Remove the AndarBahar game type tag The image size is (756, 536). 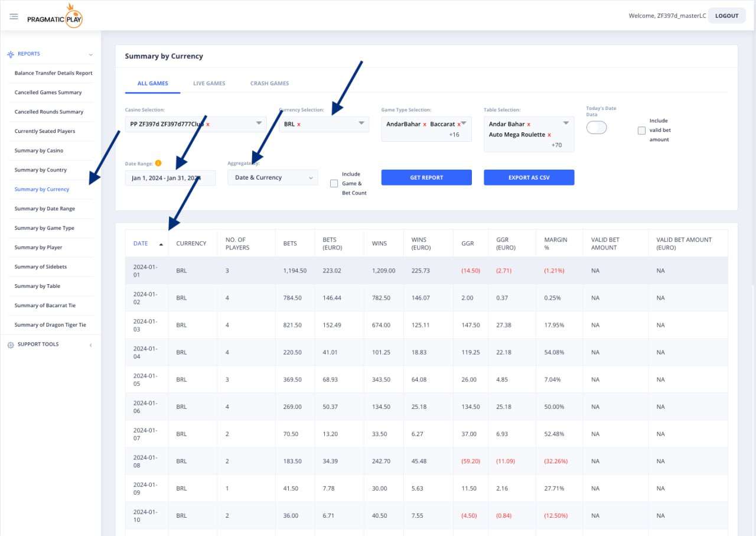[x=425, y=125]
